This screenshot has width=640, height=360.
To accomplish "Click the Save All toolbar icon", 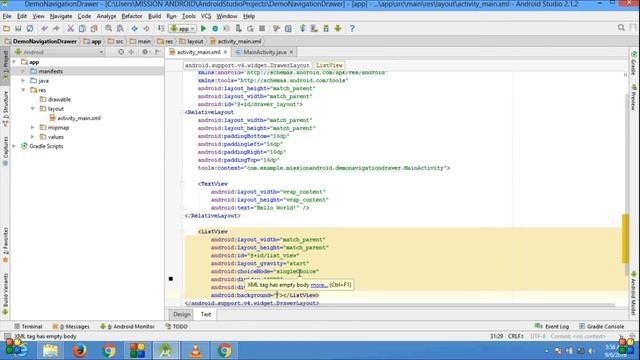I will pos(18,29).
